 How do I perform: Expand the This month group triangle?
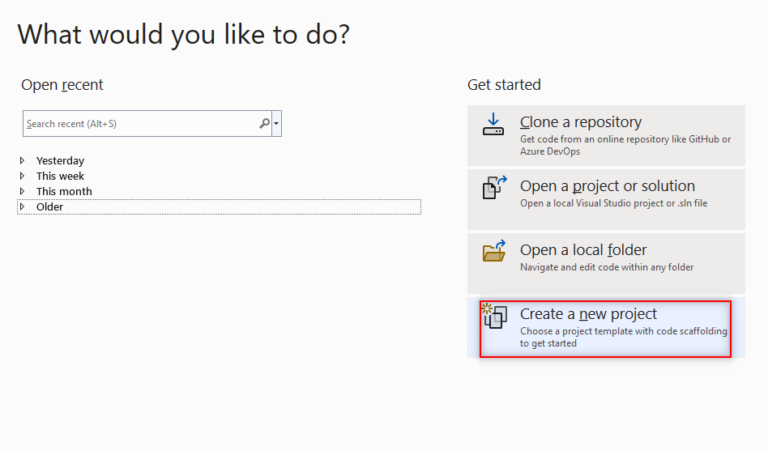[23, 191]
